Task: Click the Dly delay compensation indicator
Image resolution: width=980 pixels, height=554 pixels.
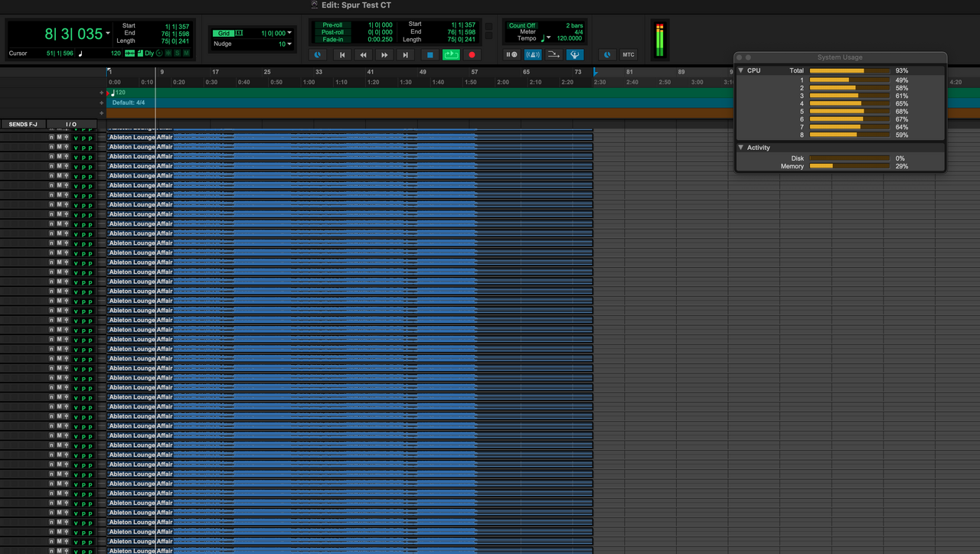Action: pyautogui.click(x=149, y=53)
